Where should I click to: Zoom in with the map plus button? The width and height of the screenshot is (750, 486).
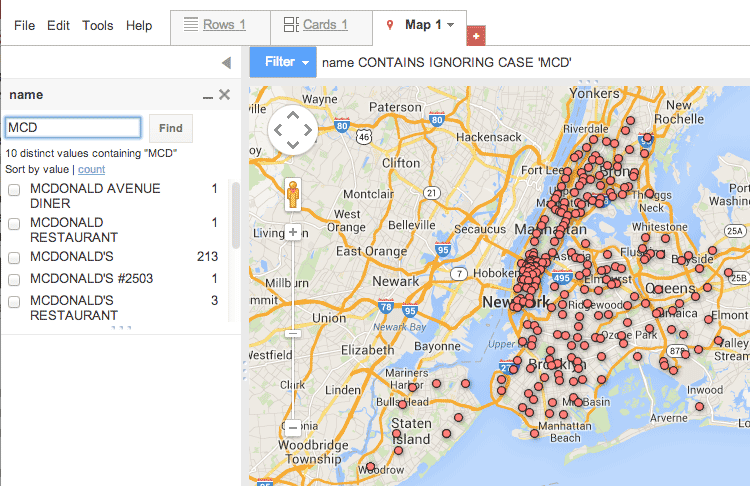(x=293, y=232)
